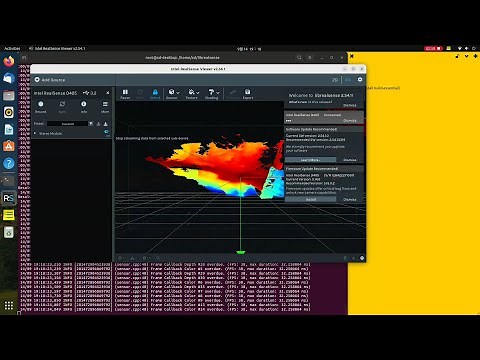Click the Add Source plus icon
The height and width of the screenshot is (360, 480).
click(x=37, y=80)
